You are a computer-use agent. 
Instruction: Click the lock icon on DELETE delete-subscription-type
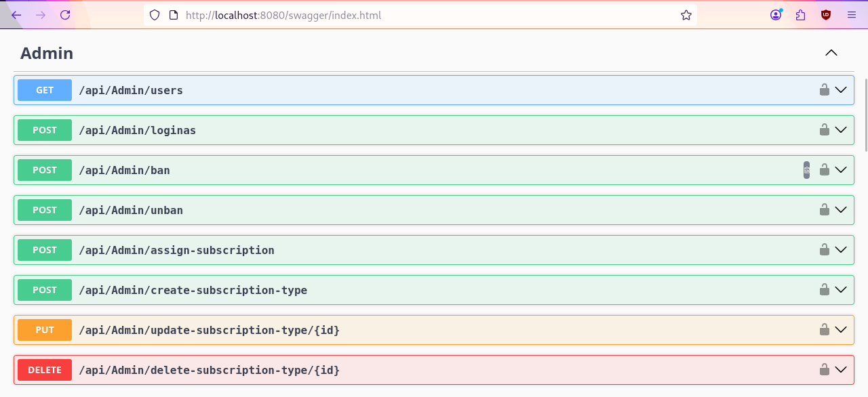tap(825, 370)
